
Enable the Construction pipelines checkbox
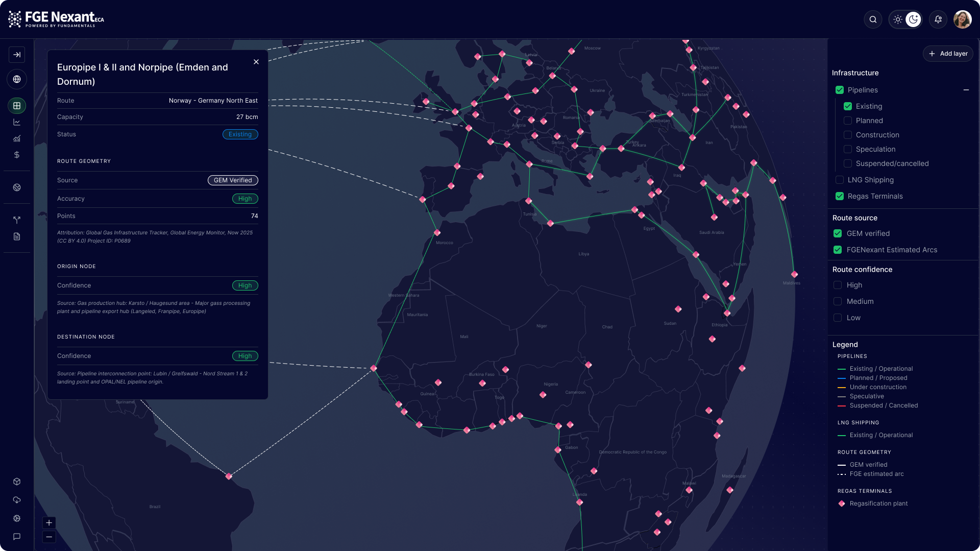(x=848, y=135)
